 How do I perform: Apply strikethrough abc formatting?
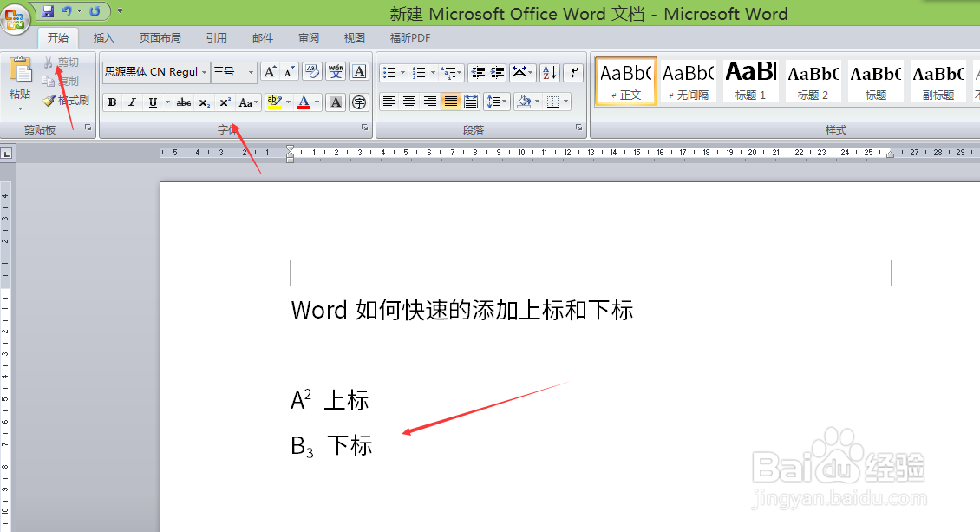[x=184, y=102]
